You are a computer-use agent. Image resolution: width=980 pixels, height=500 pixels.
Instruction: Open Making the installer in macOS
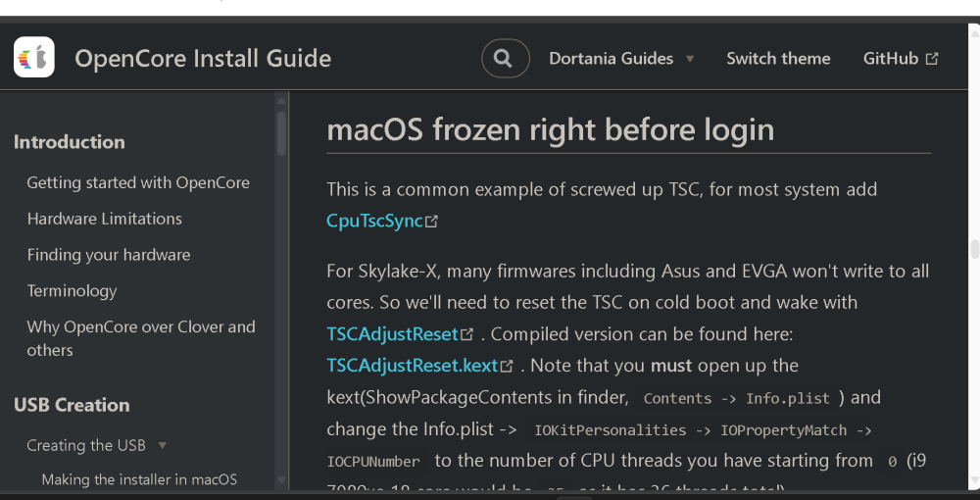[139, 480]
